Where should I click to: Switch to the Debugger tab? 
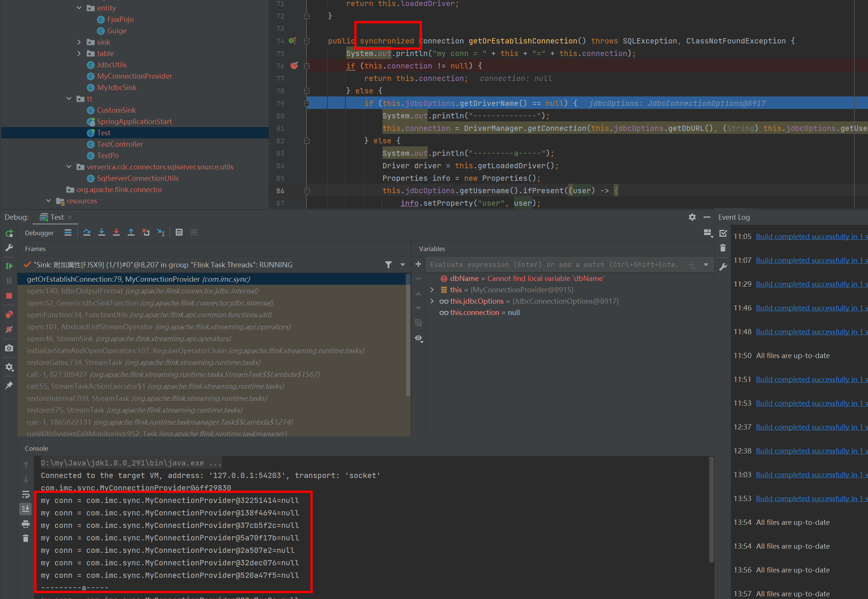(39, 233)
